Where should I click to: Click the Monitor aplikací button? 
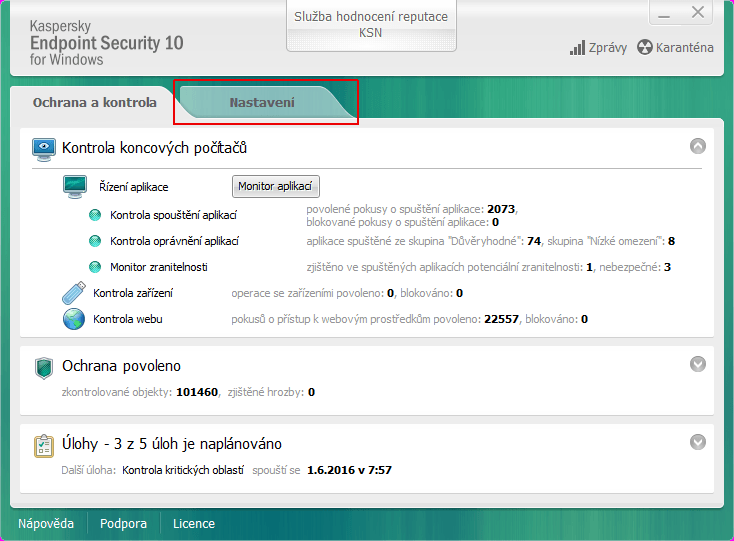point(275,186)
